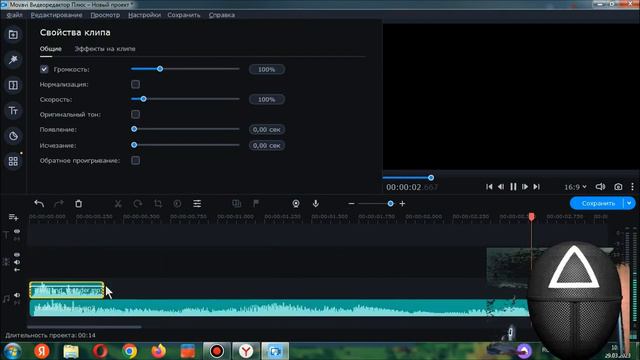Open the filters magic wand panel
This screenshot has width=640, height=360.
(13, 60)
